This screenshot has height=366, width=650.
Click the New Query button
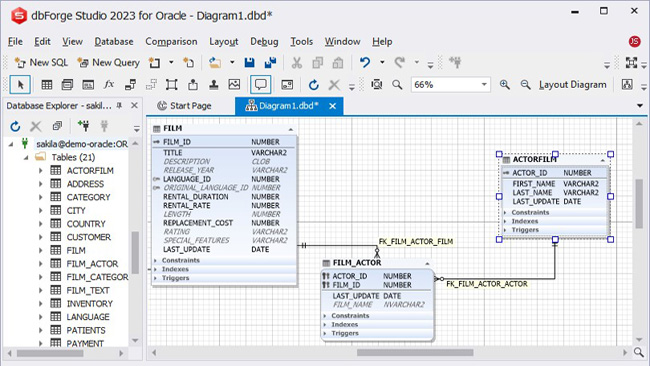109,63
